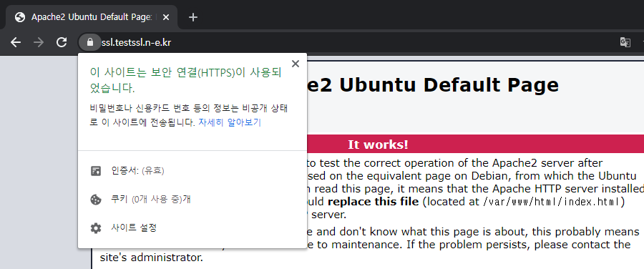Click the green HTTPS secure connection heading

[x=185, y=80]
